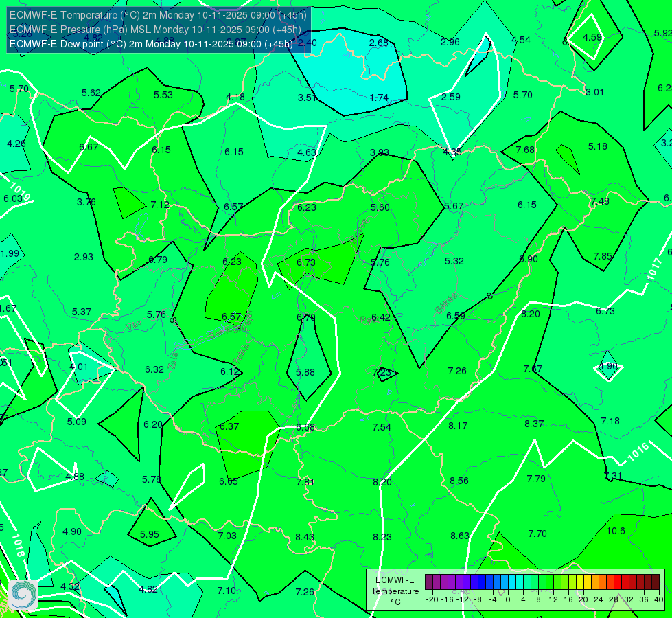Click the 5.62 temperature value
Screen dimensions: 672x618
91,93
